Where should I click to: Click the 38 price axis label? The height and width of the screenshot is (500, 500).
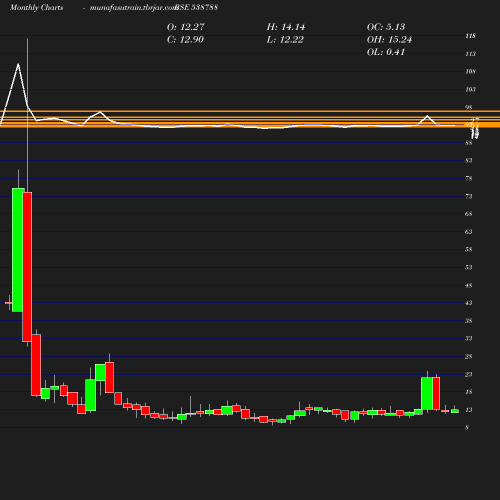(469, 321)
